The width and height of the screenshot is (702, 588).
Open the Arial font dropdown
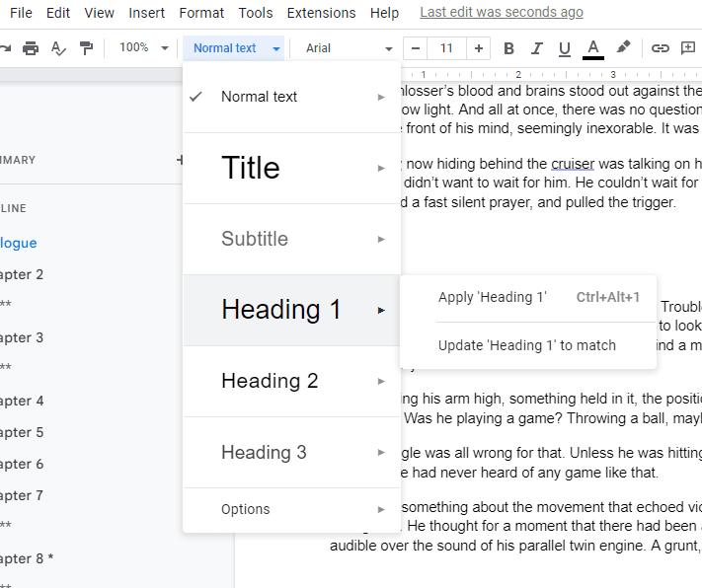pos(350,48)
